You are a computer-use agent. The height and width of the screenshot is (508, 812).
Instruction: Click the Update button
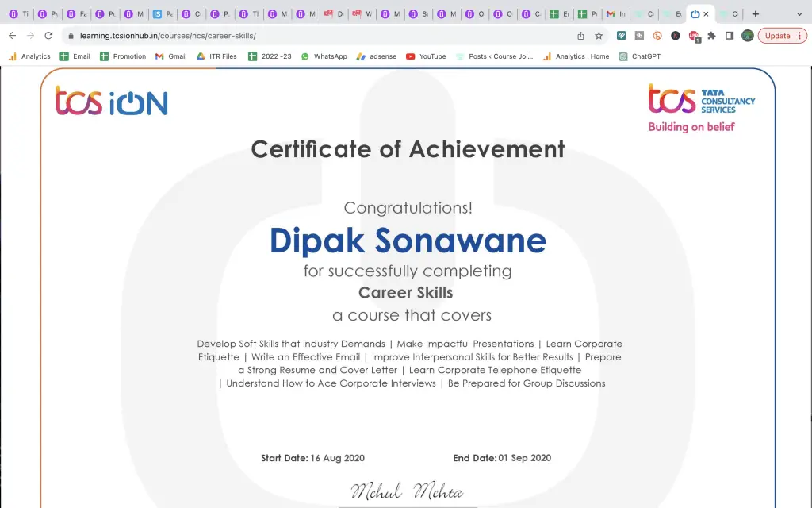(x=777, y=36)
